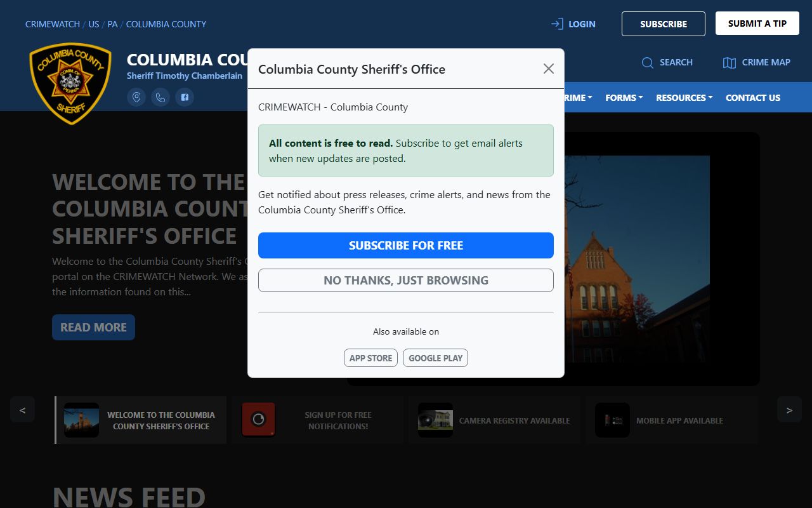Click the SUBSCRIBE FOR FREE button

(x=406, y=245)
